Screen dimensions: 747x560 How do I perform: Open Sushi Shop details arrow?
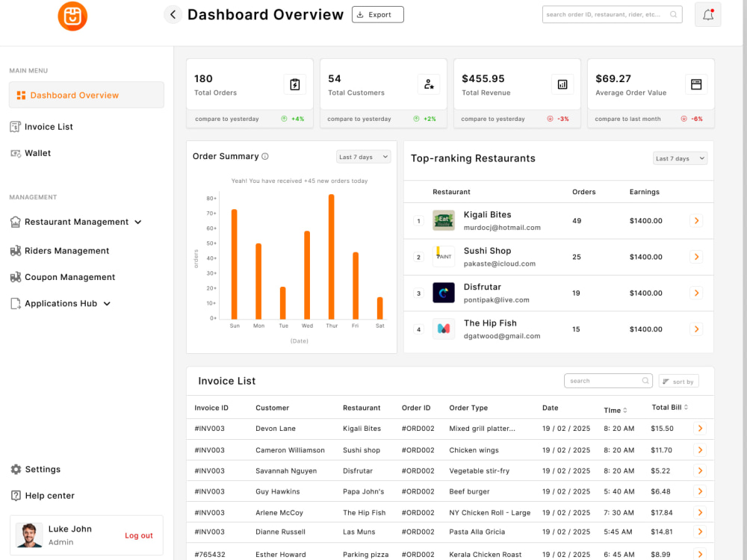tap(696, 257)
